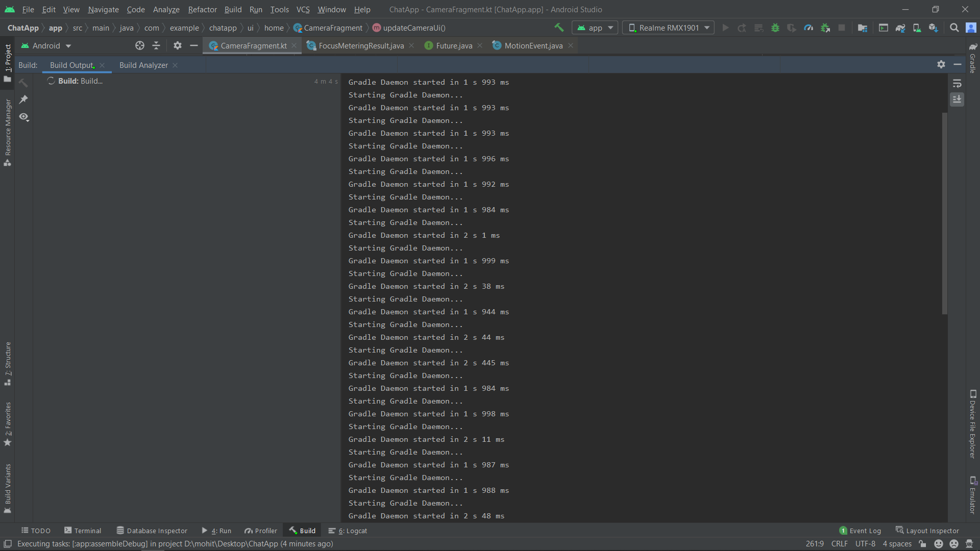
Task: Select the Build: Build... tree node
Action: click(80, 81)
